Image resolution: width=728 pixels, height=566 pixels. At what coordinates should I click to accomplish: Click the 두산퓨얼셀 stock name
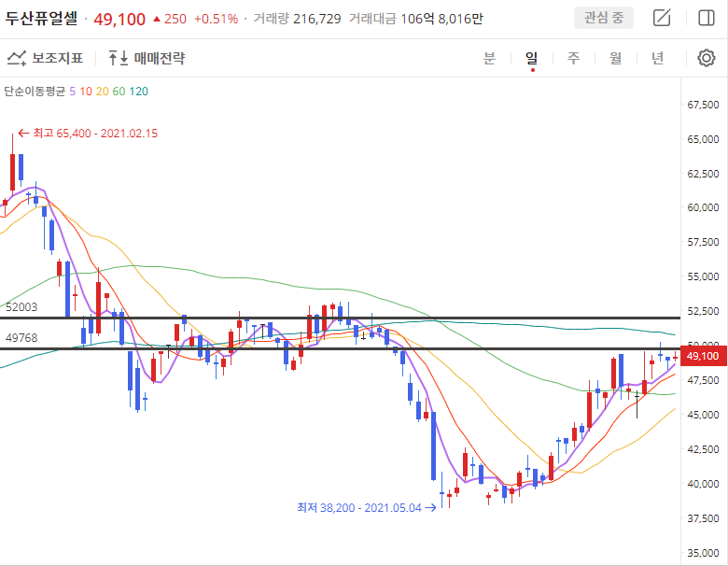point(41,19)
